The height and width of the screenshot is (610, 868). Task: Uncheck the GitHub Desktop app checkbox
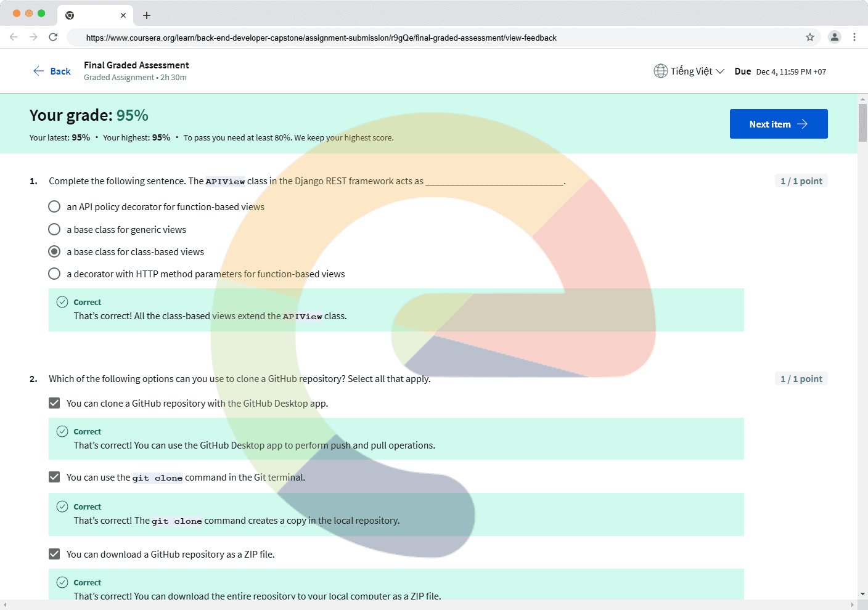(54, 403)
